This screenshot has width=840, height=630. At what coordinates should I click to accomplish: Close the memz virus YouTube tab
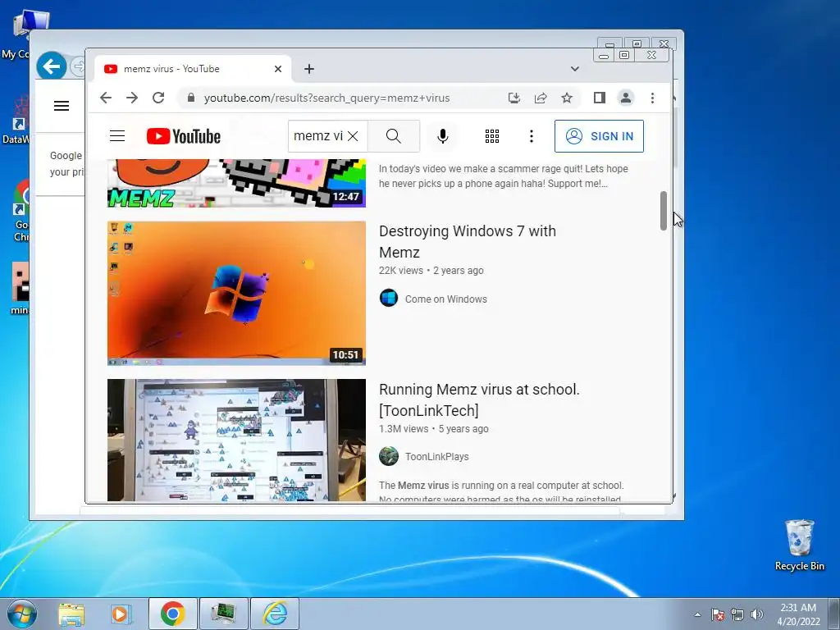(x=278, y=69)
